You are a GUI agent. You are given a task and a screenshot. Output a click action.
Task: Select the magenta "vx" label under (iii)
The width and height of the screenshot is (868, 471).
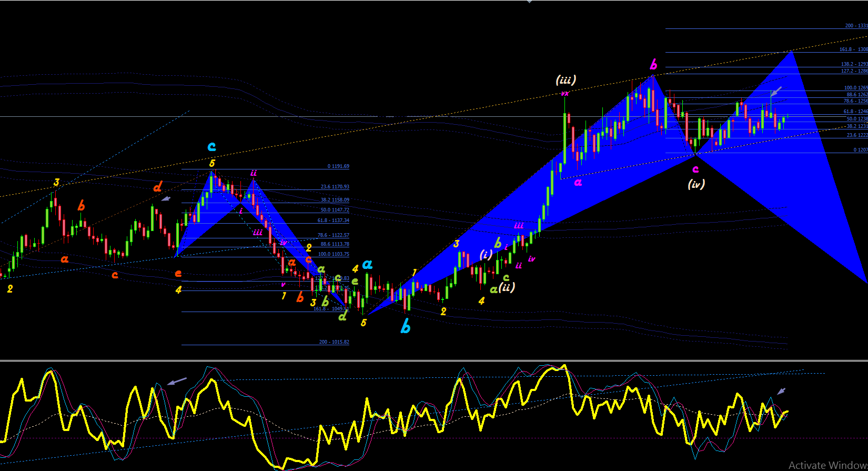pyautogui.click(x=564, y=94)
